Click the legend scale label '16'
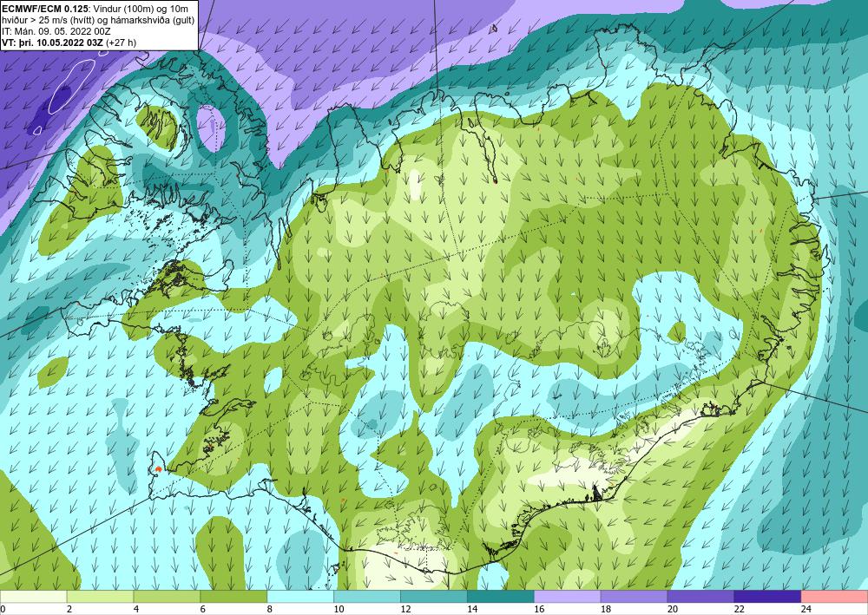Image resolution: width=868 pixels, height=615 pixels. tap(539, 609)
